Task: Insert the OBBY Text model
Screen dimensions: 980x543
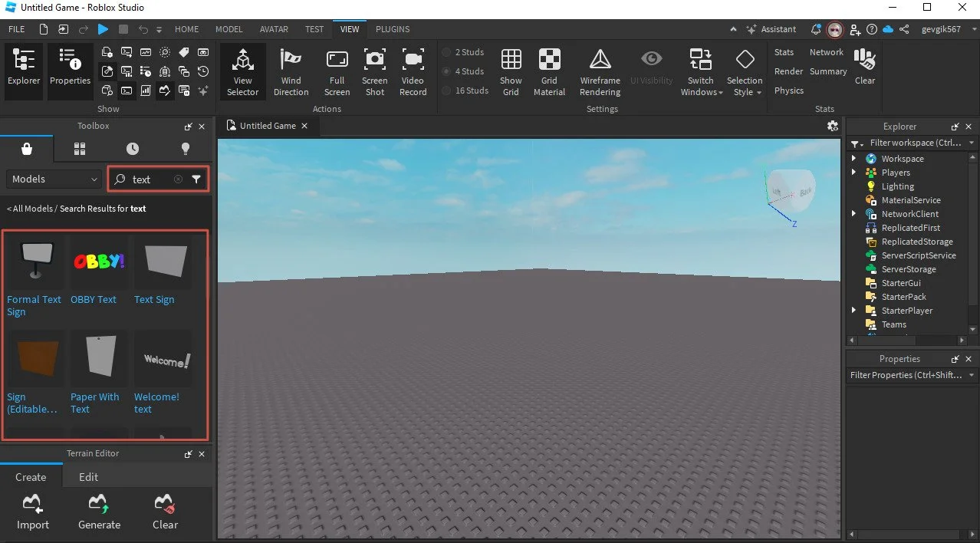Action: point(98,262)
